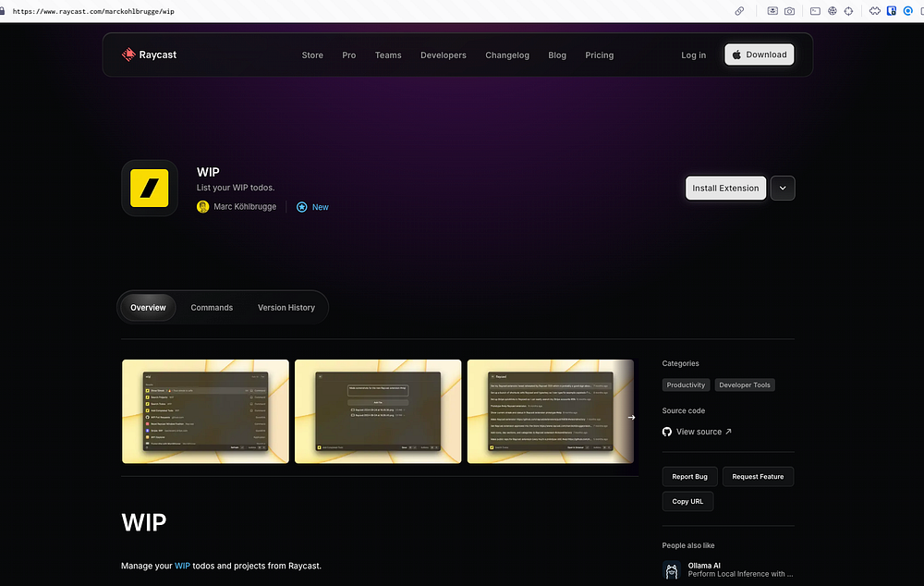Viewport: 924px width, 586px height.
Task: Click the Ollama AI title link
Action: click(x=703, y=566)
